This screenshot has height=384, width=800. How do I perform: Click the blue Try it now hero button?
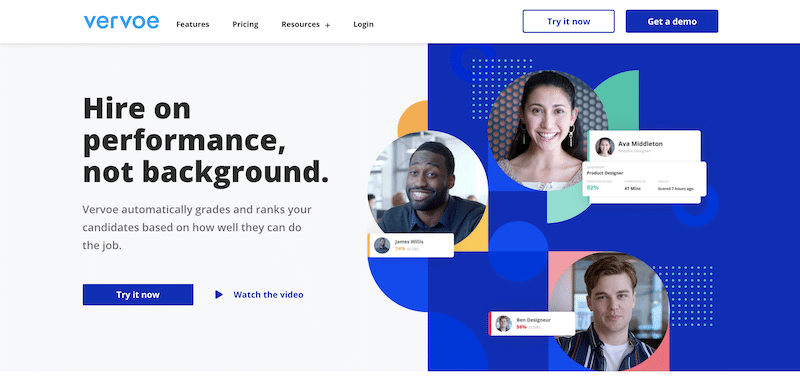(138, 295)
